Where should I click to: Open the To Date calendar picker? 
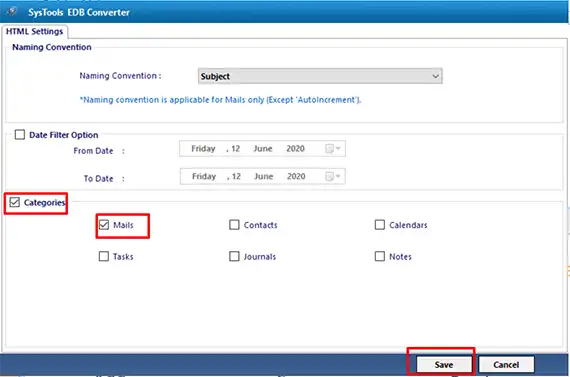pos(333,176)
